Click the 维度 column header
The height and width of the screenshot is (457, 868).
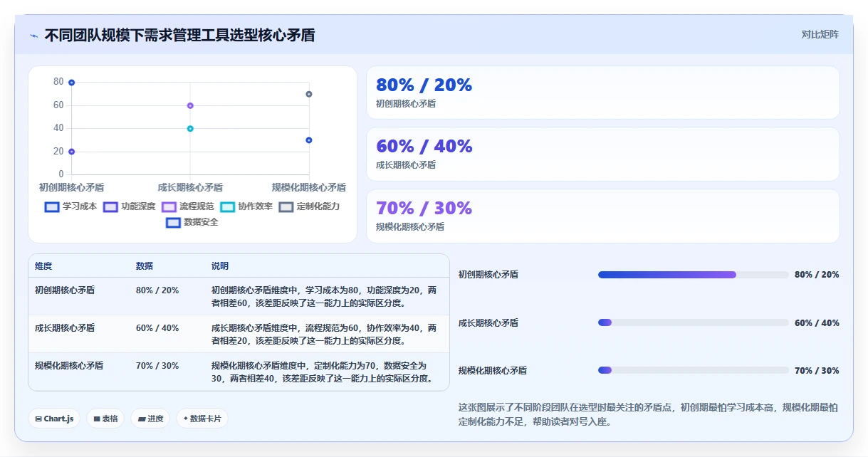point(43,266)
